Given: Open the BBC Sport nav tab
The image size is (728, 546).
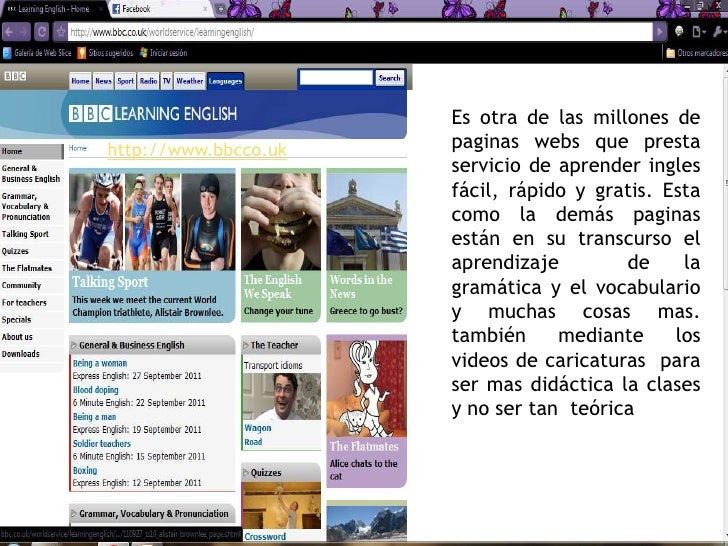Looking at the screenshot, I should [125, 81].
